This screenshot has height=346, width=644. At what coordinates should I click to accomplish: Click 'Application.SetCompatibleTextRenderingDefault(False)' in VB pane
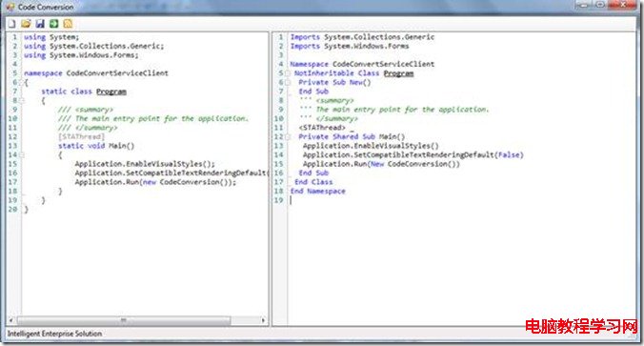(x=413, y=155)
